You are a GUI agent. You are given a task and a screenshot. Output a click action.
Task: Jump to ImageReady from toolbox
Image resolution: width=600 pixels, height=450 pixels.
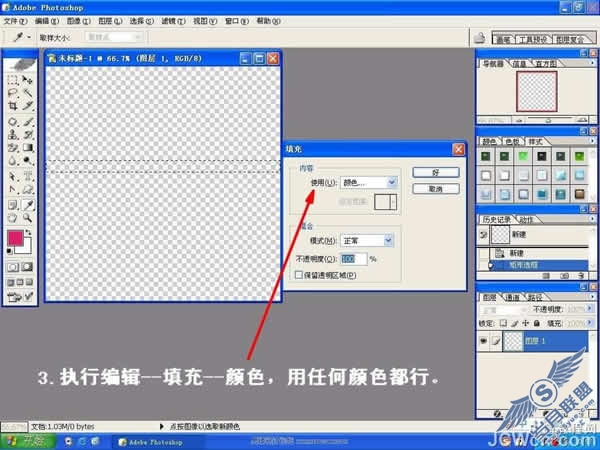click(20, 297)
